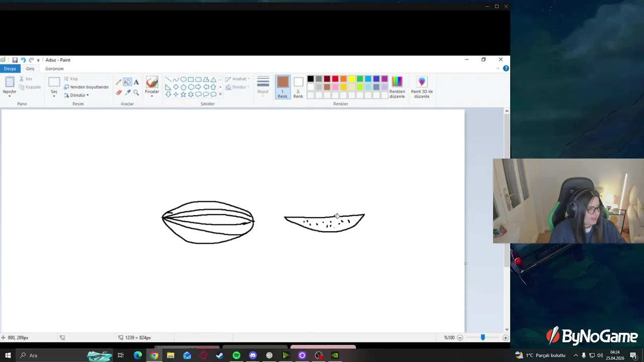Select 1. Renk (Color 1) box
644x362 pixels.
283,86
